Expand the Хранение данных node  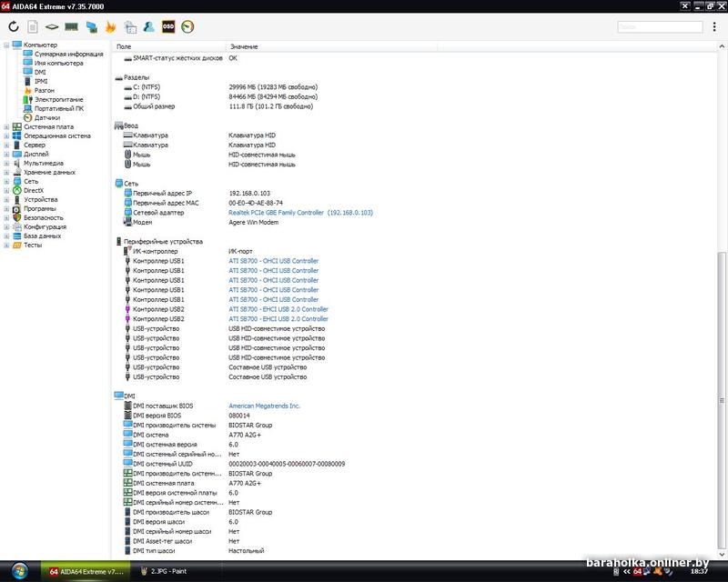click(6, 172)
